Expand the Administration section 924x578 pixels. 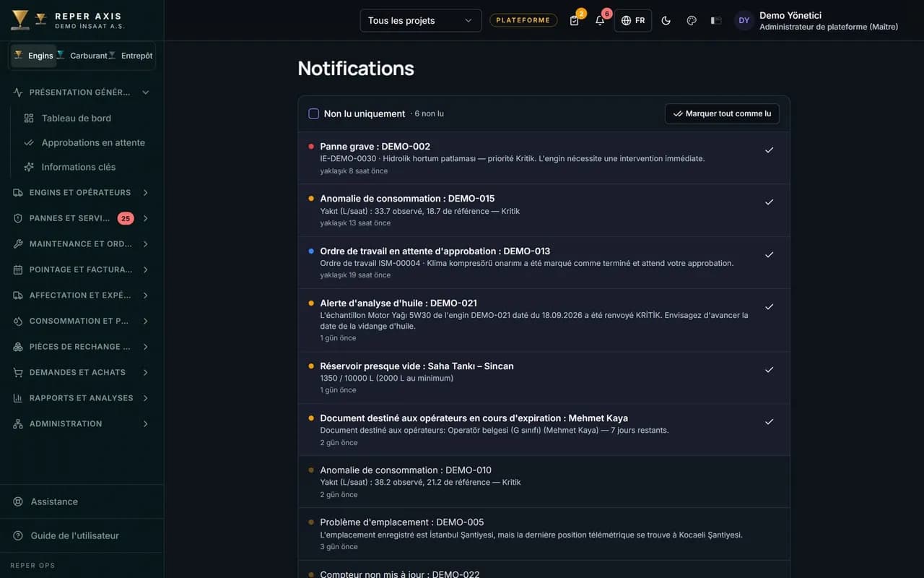[x=82, y=423]
